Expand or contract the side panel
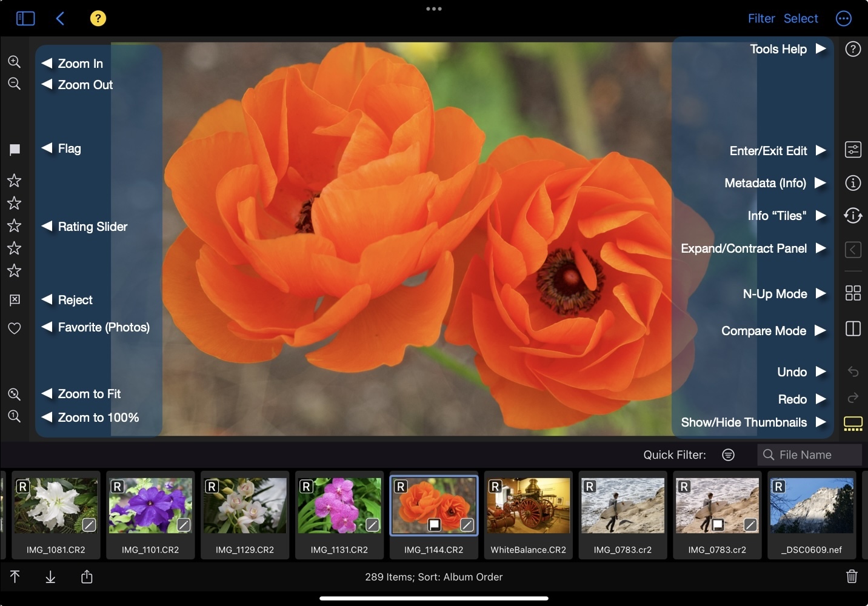This screenshot has height=606, width=868. coord(853,249)
